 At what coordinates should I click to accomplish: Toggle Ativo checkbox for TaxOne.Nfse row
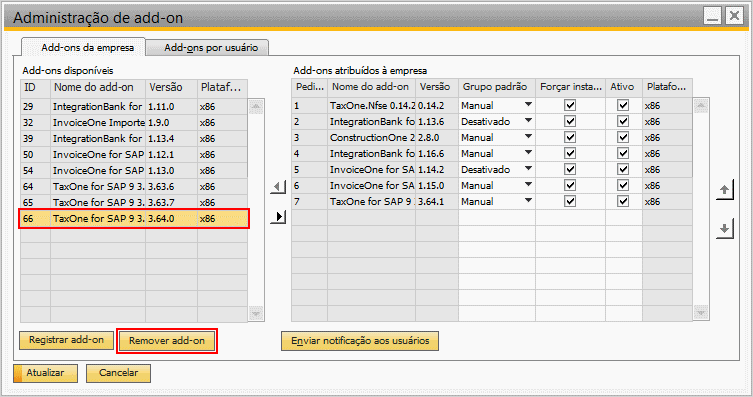623,105
